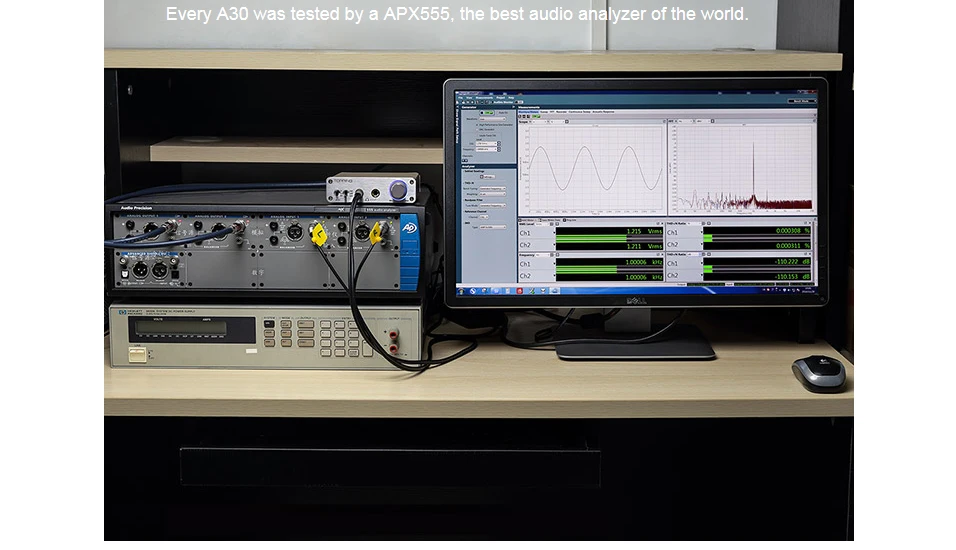The image size is (956, 550).
Task: Switch to the Sweep tab
Action: (x=544, y=112)
